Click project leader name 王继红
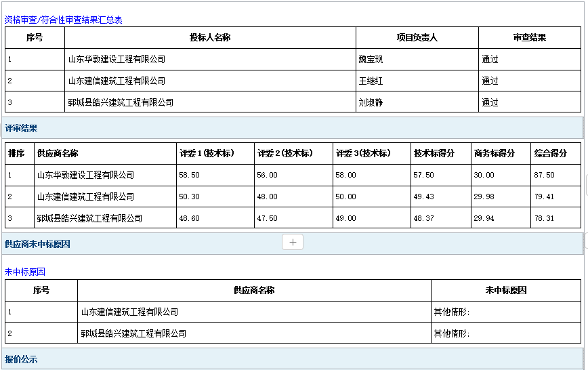Viewport: 588px width, 372px height. [x=371, y=81]
